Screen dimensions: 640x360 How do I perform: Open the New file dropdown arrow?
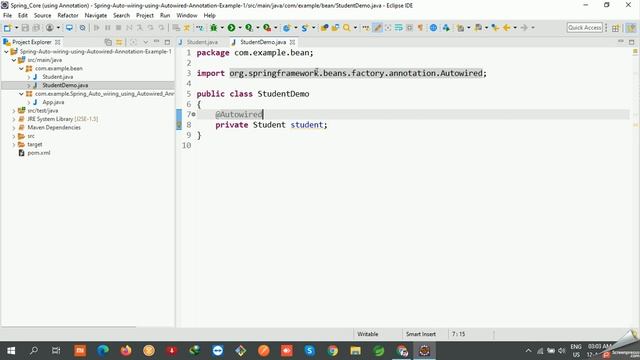16,28
